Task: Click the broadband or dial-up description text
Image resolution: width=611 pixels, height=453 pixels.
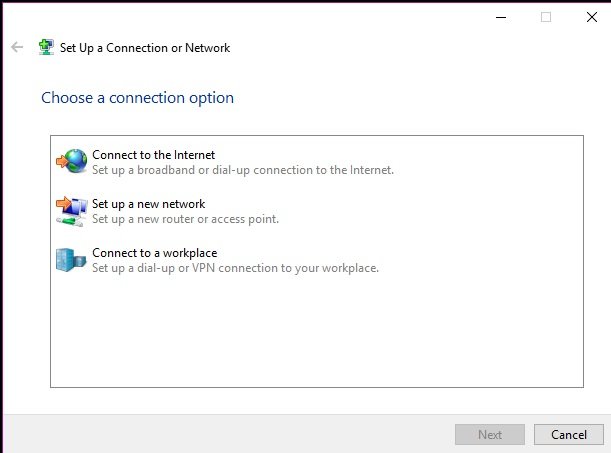Action: [243, 170]
